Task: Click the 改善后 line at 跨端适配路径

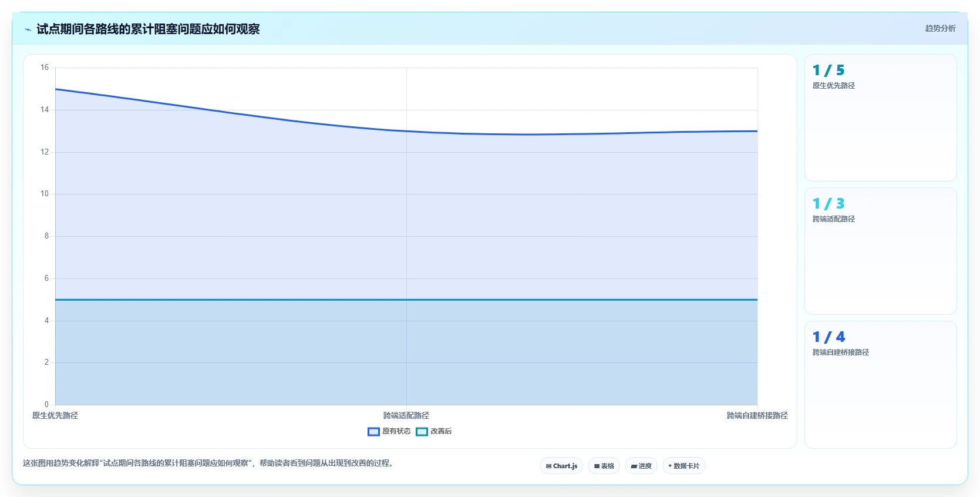Action: (406, 300)
